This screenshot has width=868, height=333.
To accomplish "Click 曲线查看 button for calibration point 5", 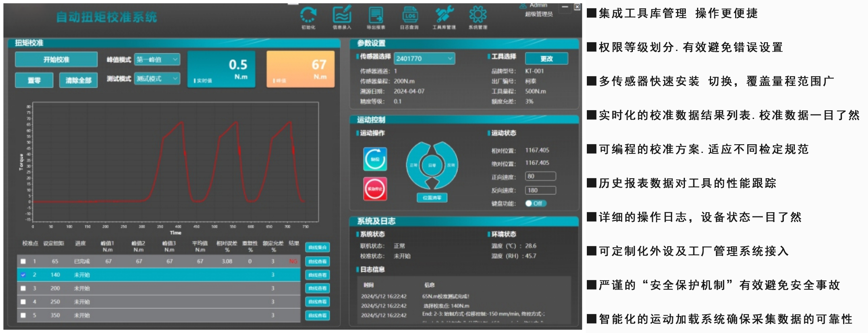I will [x=317, y=315].
